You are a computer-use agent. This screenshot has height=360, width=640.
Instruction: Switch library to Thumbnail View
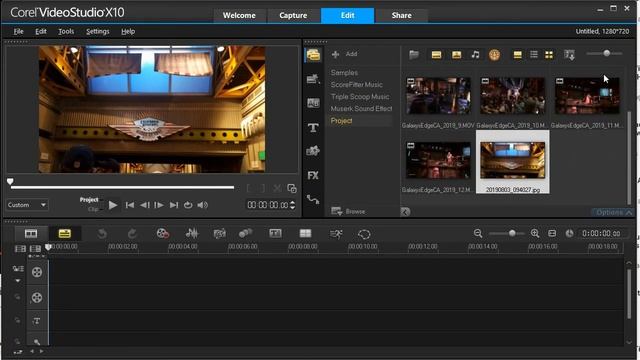tap(549, 55)
